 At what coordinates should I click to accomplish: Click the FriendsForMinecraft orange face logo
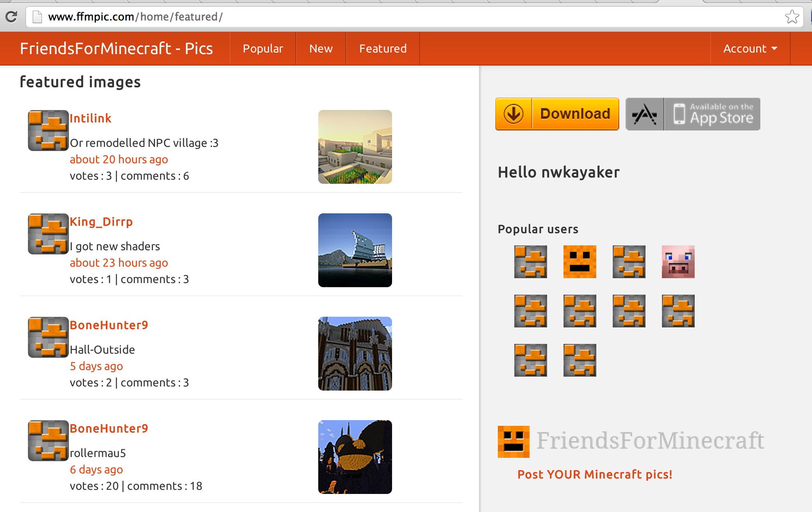(x=513, y=441)
